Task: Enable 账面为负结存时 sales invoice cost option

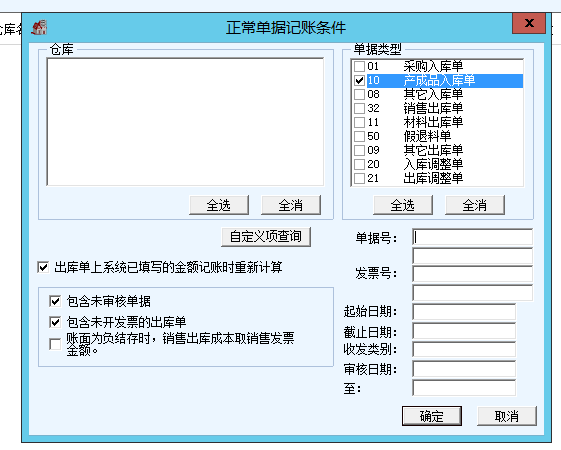Action: point(55,344)
